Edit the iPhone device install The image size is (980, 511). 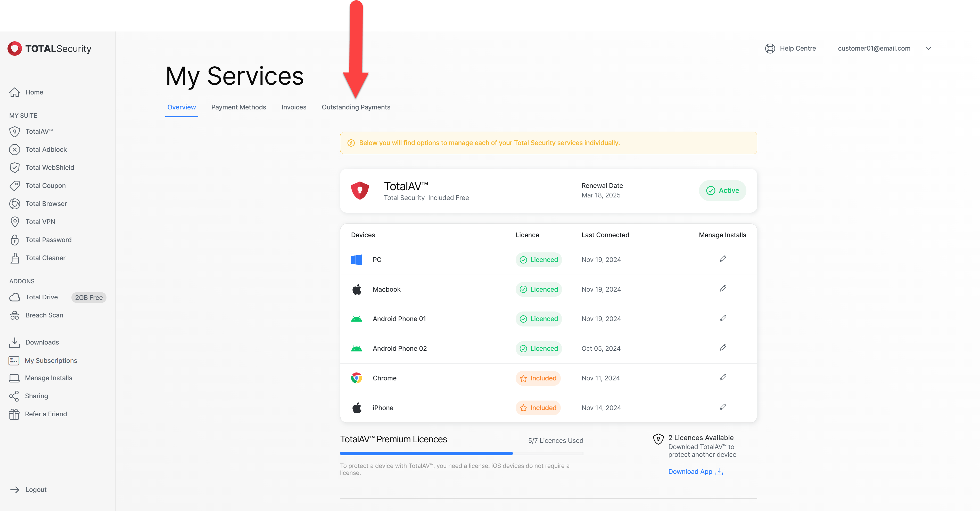click(723, 407)
